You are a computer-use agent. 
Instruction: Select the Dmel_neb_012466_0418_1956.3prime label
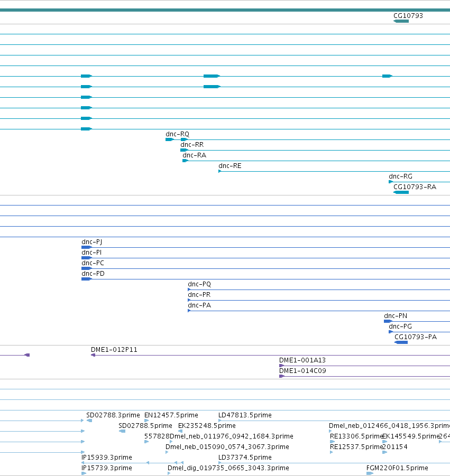390,426
